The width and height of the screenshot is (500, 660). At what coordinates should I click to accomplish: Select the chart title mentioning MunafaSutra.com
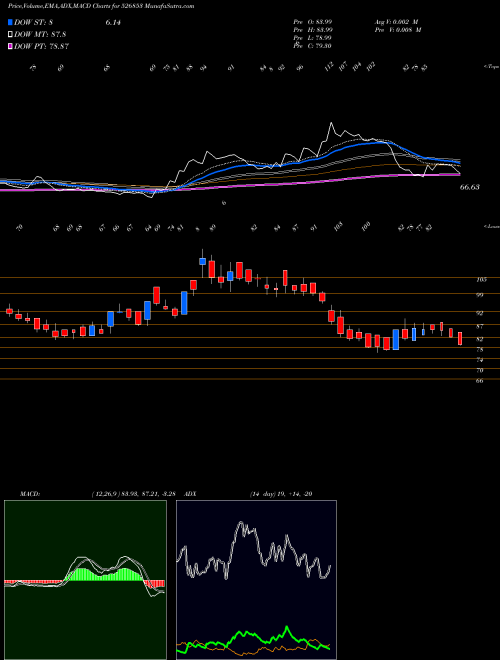[x=101, y=6]
